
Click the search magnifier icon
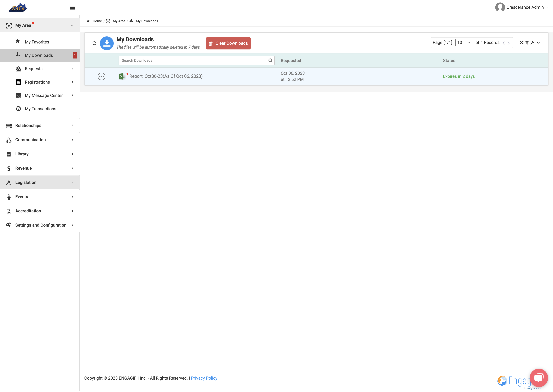[x=270, y=61]
